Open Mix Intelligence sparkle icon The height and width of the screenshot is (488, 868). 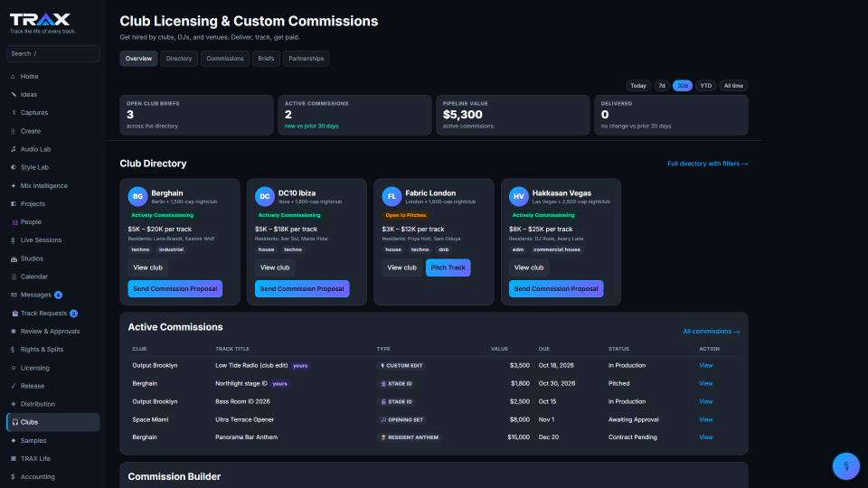(14, 186)
